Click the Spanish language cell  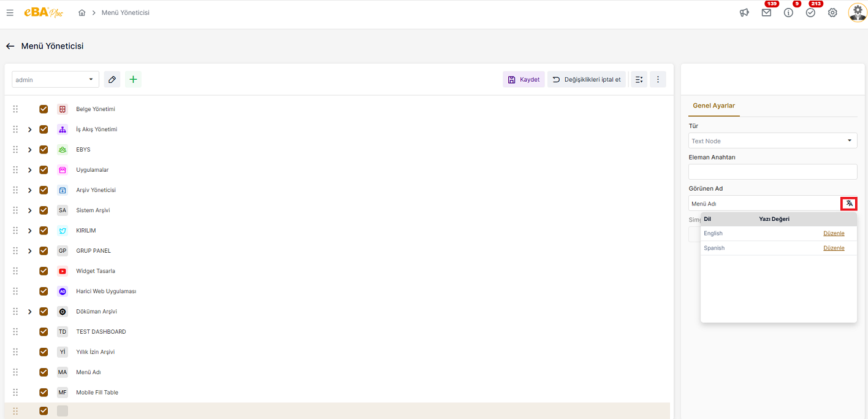(x=714, y=248)
